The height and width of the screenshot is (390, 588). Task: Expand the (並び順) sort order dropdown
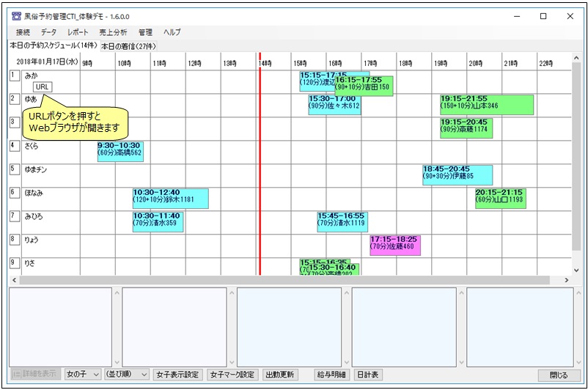point(126,375)
